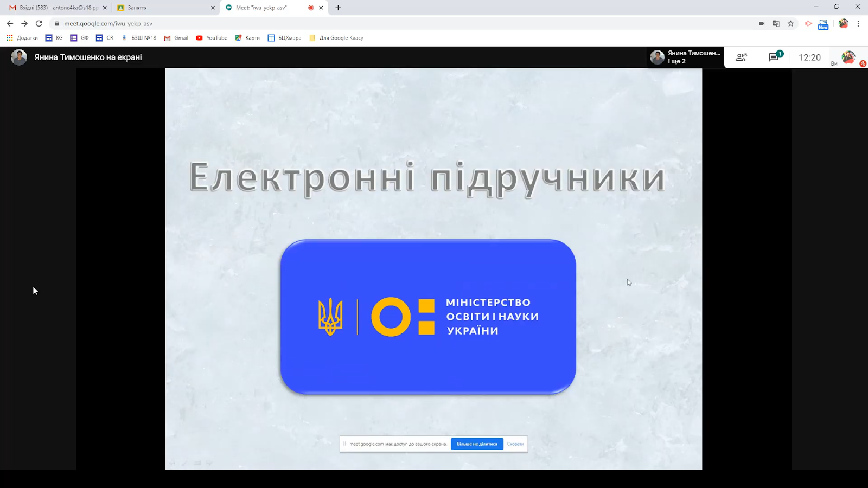Minimize the Chrome window
Image resolution: width=868 pixels, height=488 pixels.
point(815,7)
